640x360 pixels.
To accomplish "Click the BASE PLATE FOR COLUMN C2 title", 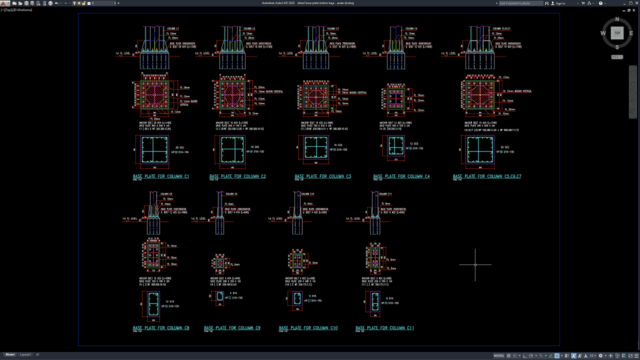I will [x=238, y=176].
